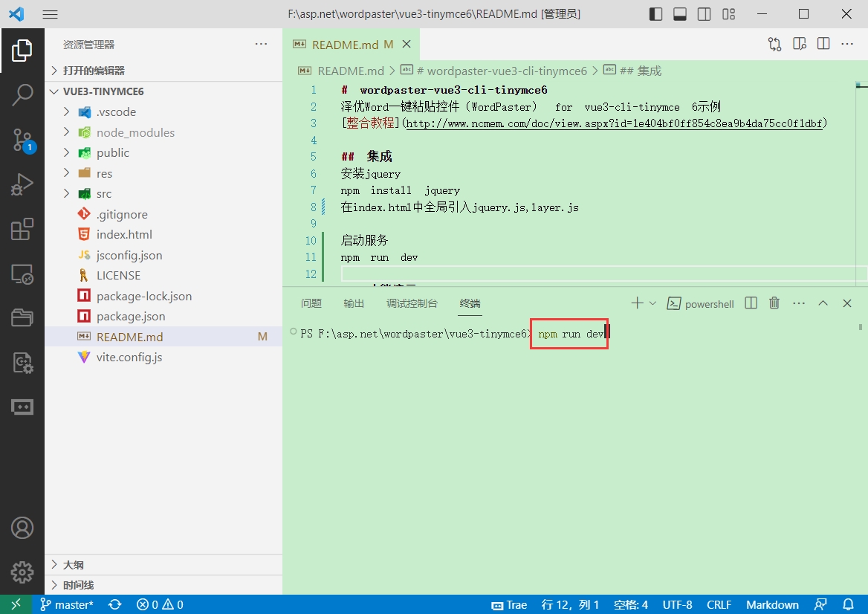
Task: Open package.json in the explorer
Action: [x=131, y=316]
